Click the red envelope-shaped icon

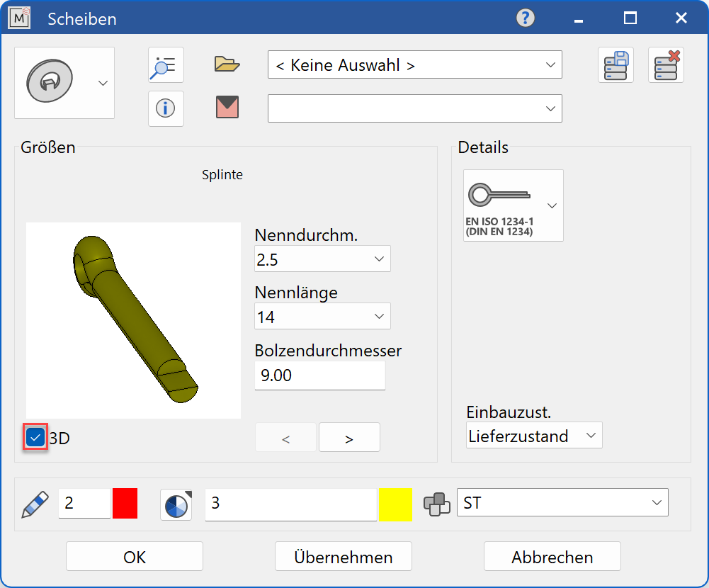tap(227, 107)
